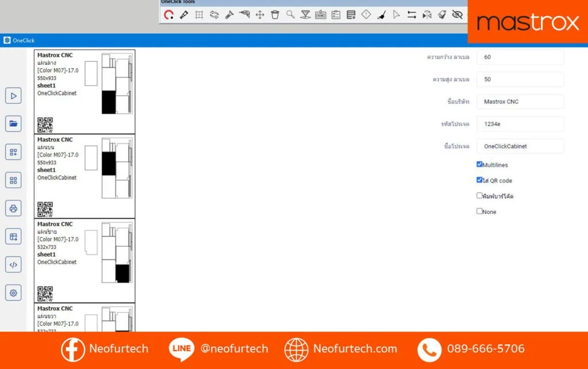Screen dimensions: 588x369
Task: Click the label height field showing 50
Action: [x=520, y=79]
